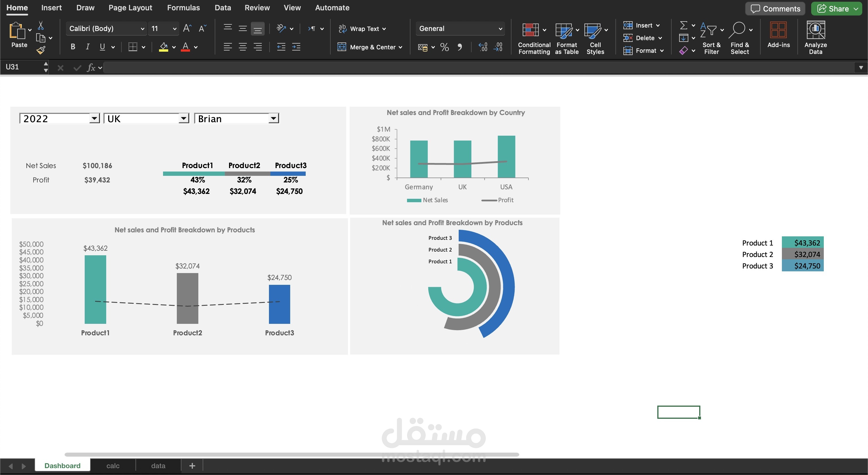Open the UK country dropdown

183,118
